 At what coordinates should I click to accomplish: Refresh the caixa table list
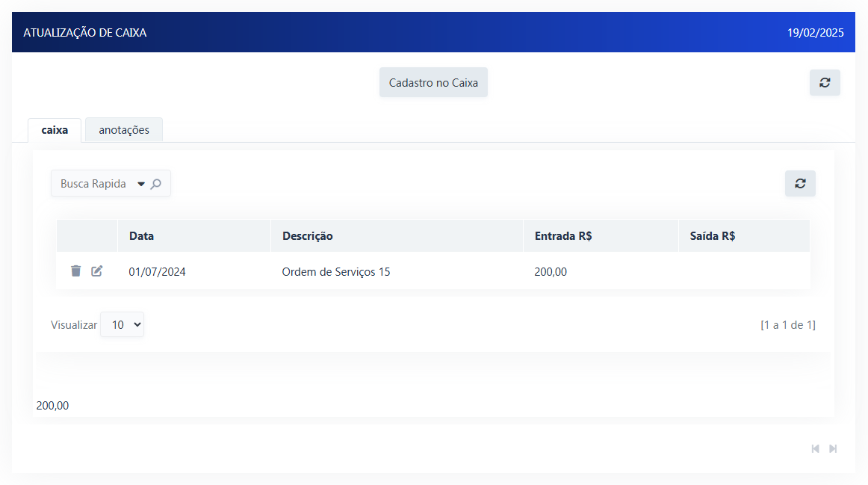[x=800, y=183]
